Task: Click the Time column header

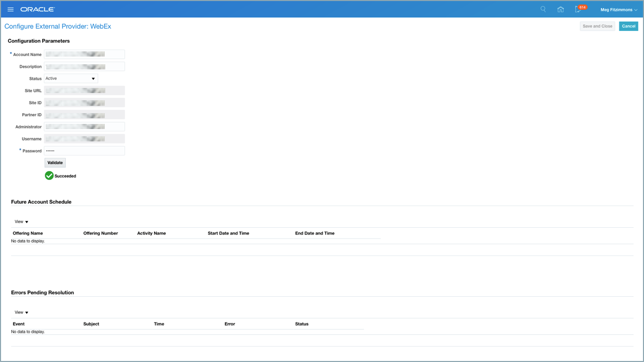Action: [159, 324]
